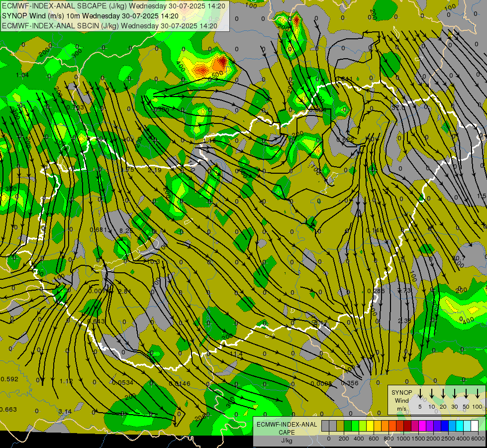Image resolution: width=487 pixels, height=448 pixels.
Task: Click the '1500' tick on CAPE legend scale
Action: tap(418, 439)
